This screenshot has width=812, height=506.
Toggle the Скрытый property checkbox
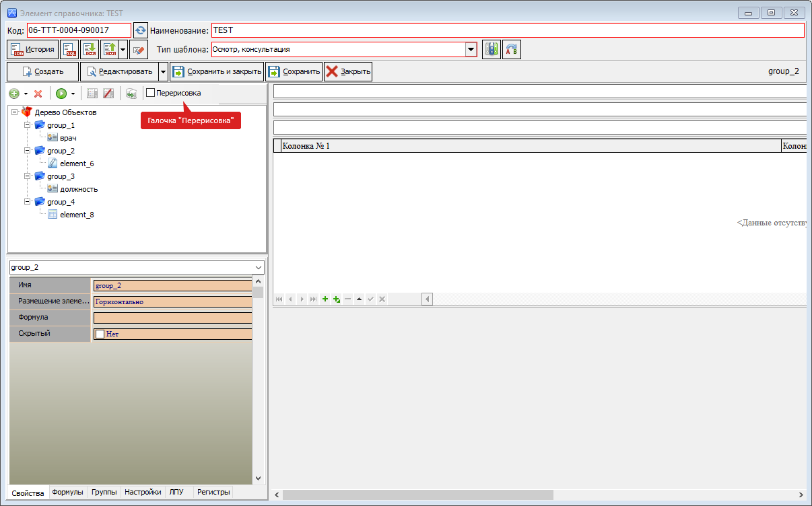(x=100, y=334)
